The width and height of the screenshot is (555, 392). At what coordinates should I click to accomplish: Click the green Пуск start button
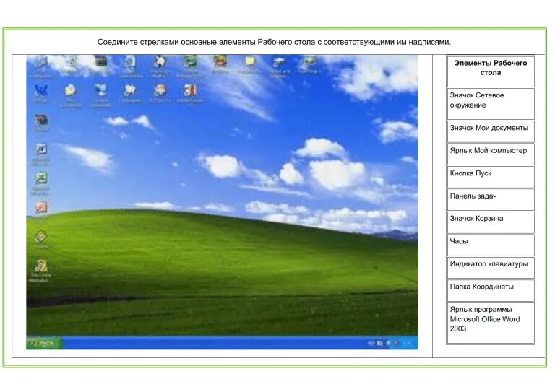(44, 343)
